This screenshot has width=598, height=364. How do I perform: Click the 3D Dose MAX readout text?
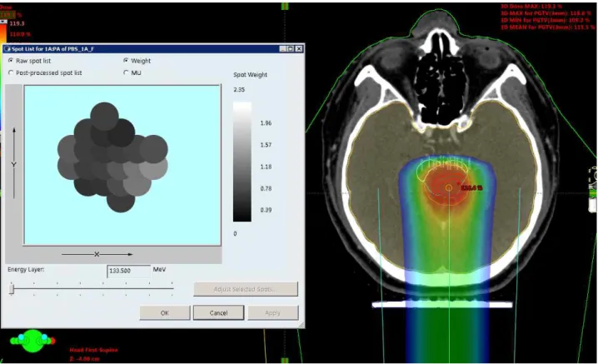tap(531, 7)
